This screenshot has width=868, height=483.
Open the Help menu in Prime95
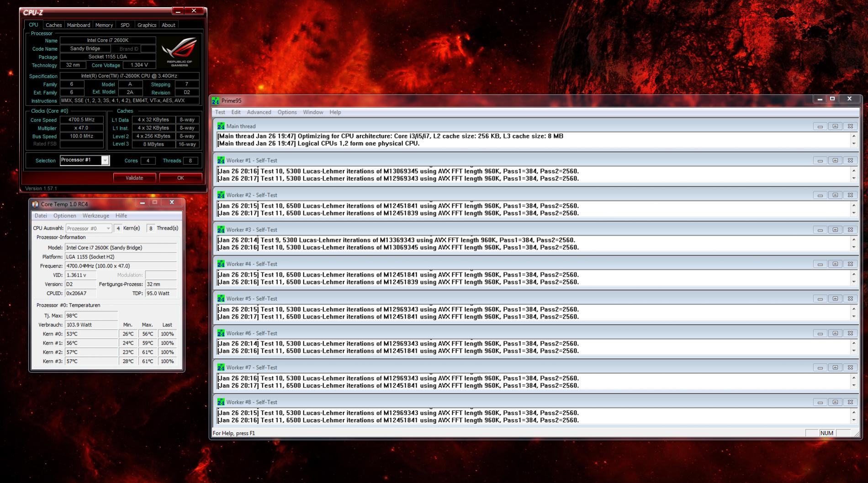335,112
